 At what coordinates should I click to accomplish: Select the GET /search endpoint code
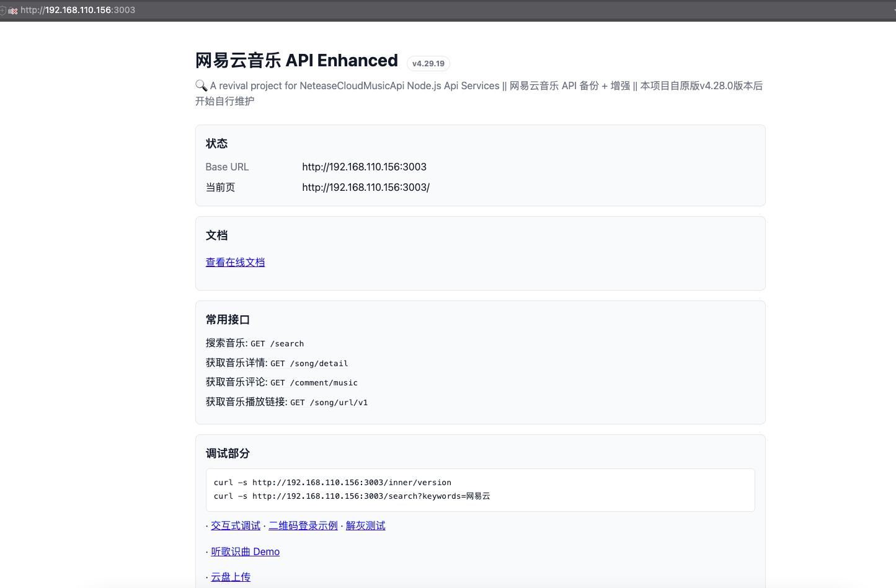[277, 343]
